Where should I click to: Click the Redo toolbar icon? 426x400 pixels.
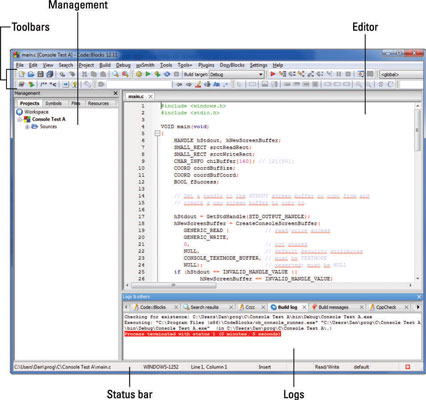(72, 74)
